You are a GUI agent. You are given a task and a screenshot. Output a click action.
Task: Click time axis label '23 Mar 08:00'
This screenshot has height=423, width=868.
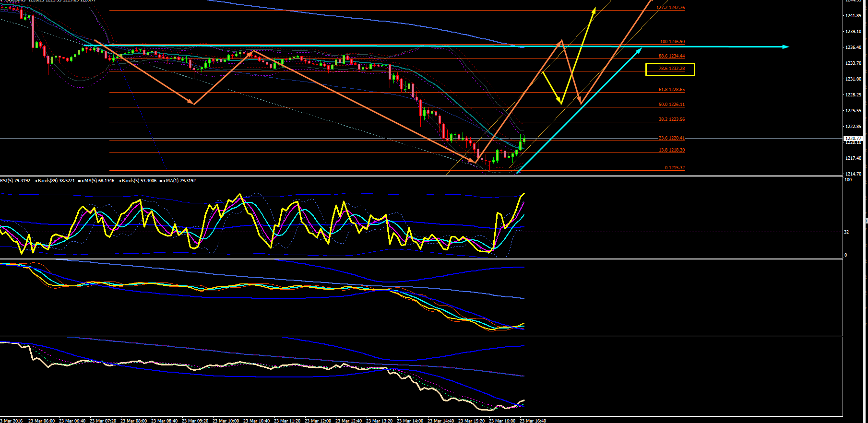[x=134, y=421]
